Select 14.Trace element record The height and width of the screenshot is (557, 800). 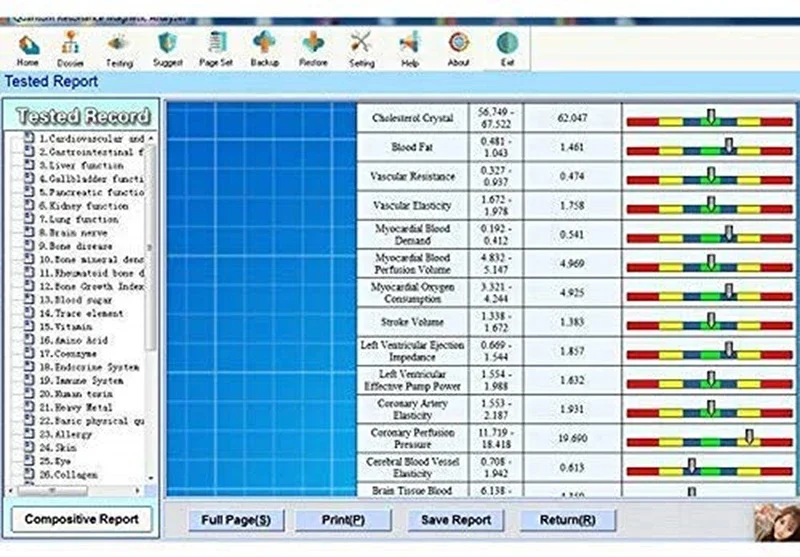81,313
